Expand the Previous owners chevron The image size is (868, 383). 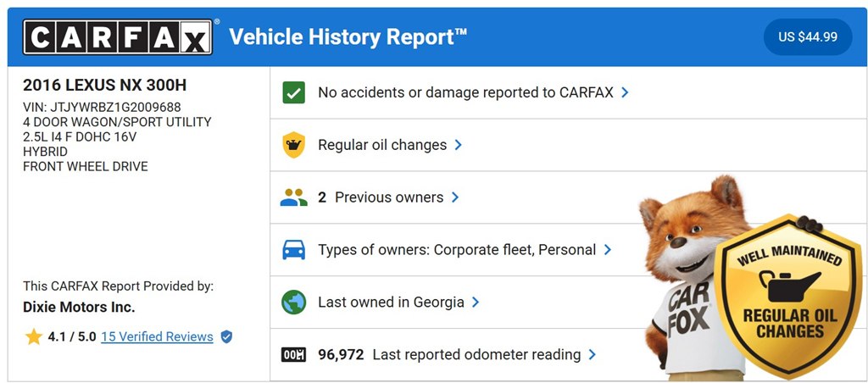[455, 197]
